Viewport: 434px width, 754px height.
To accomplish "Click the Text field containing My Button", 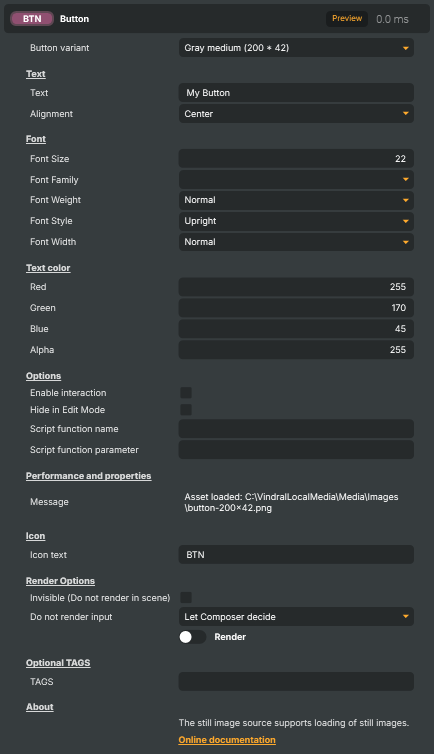I will (x=296, y=93).
